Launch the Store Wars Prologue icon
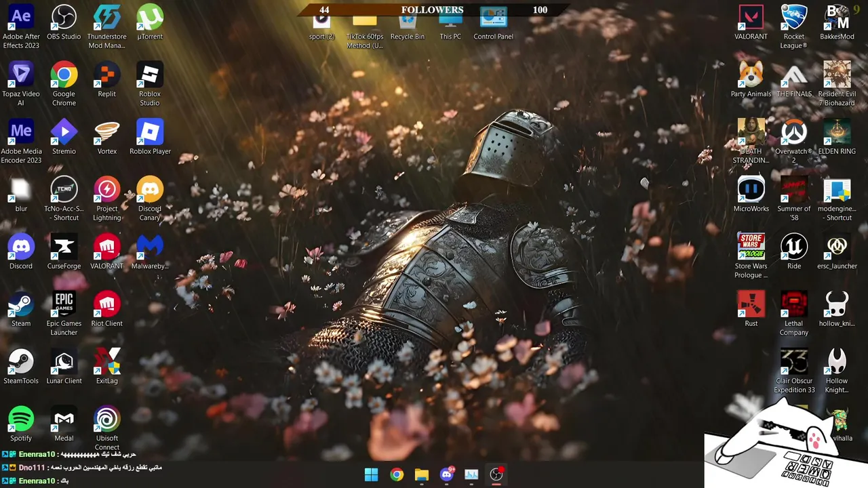 [x=751, y=247]
